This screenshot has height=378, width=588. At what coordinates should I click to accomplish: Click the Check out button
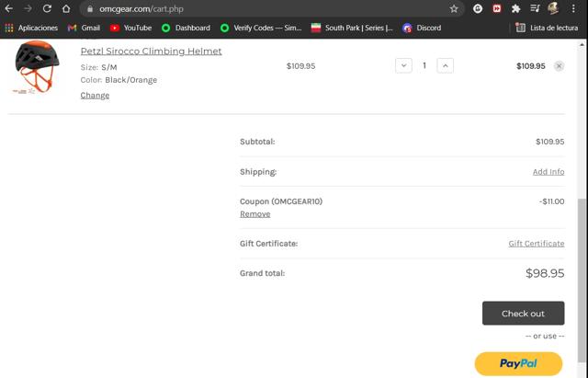click(x=523, y=313)
